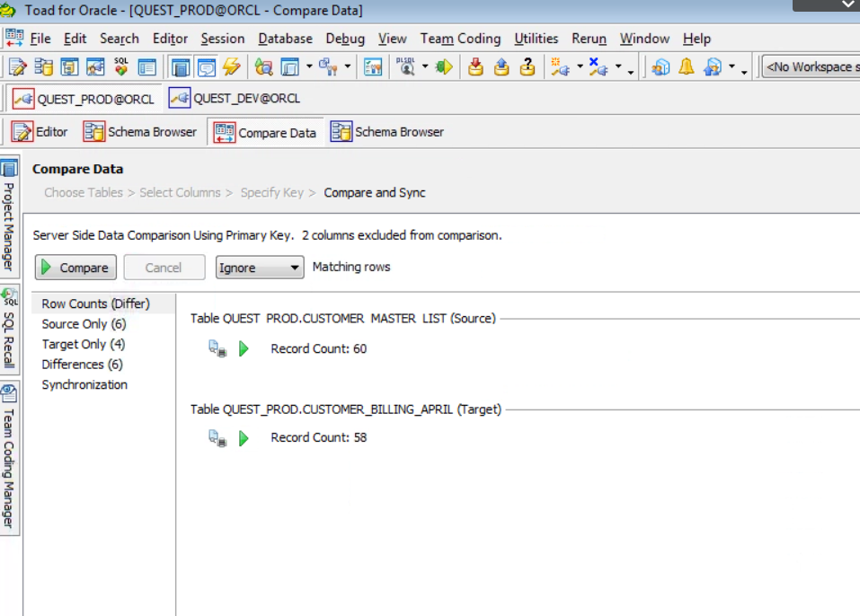Open the Utilities menu
Screen dimensions: 860x616
[536, 39]
